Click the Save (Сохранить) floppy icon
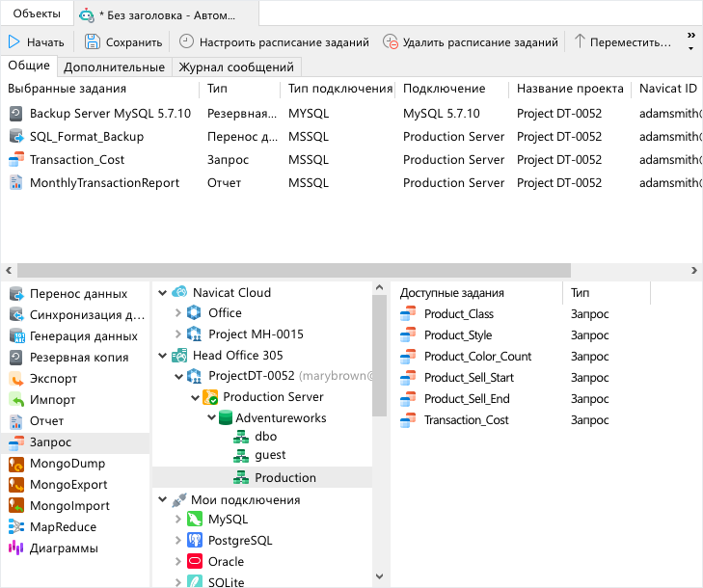 (93, 41)
